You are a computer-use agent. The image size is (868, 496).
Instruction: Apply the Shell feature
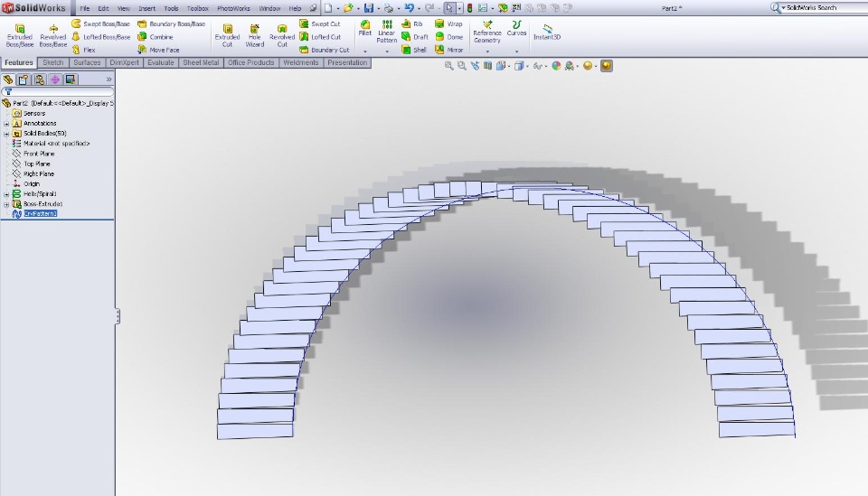(x=414, y=49)
